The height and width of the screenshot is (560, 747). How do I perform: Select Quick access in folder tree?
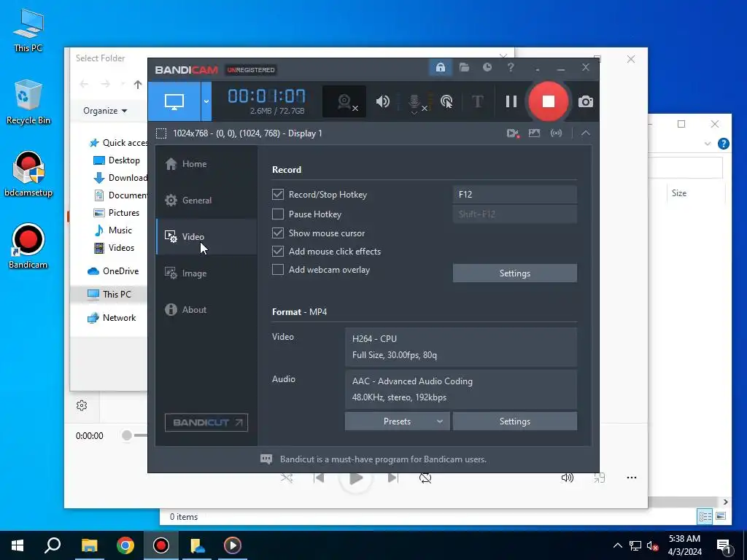pos(119,143)
